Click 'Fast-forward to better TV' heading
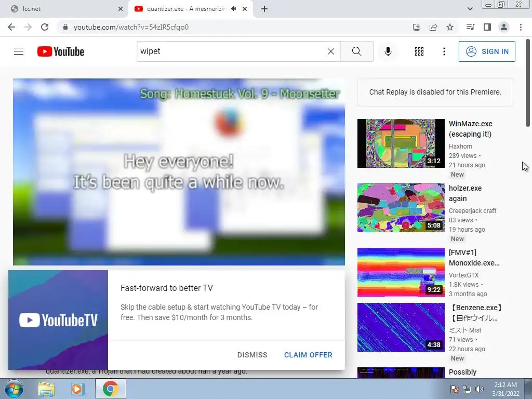This screenshot has width=532, height=399. coord(167,288)
